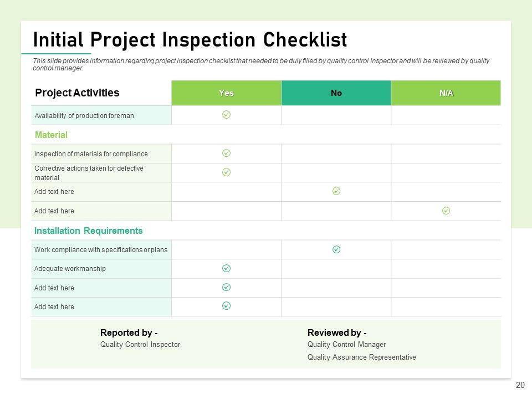
Task: Select the N/A column header
Action: (x=446, y=93)
